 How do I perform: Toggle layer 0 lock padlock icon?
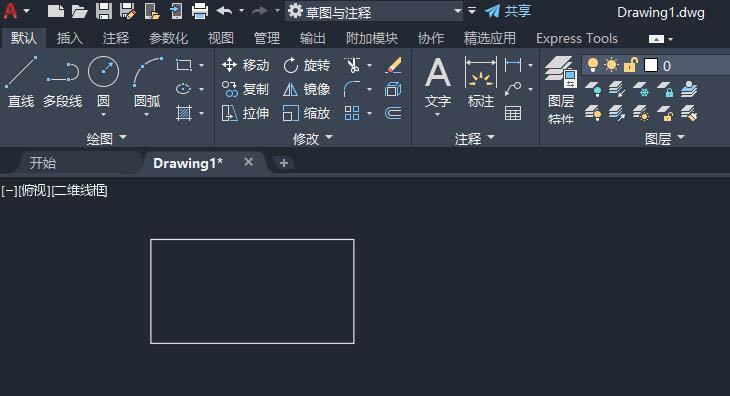[630, 65]
